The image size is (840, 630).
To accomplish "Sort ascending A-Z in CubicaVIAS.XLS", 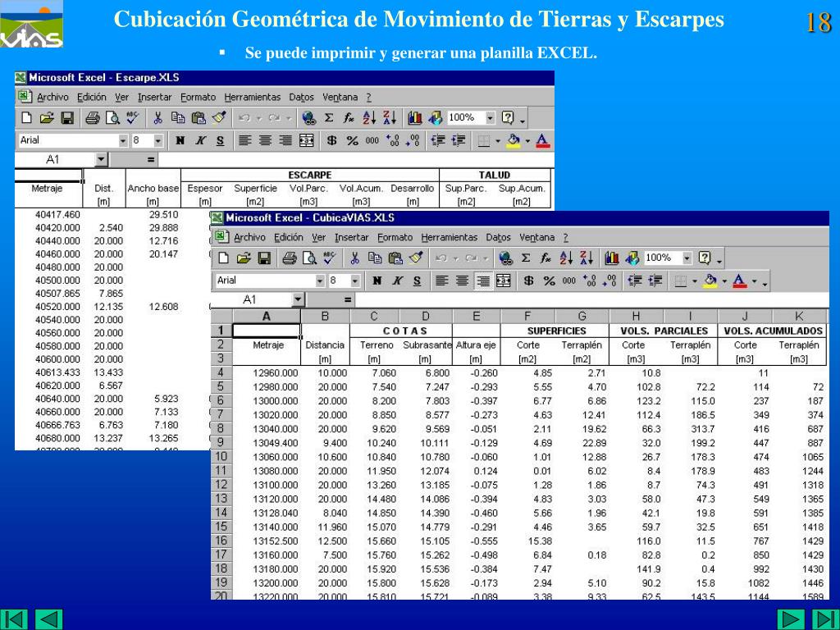I will coord(566,258).
